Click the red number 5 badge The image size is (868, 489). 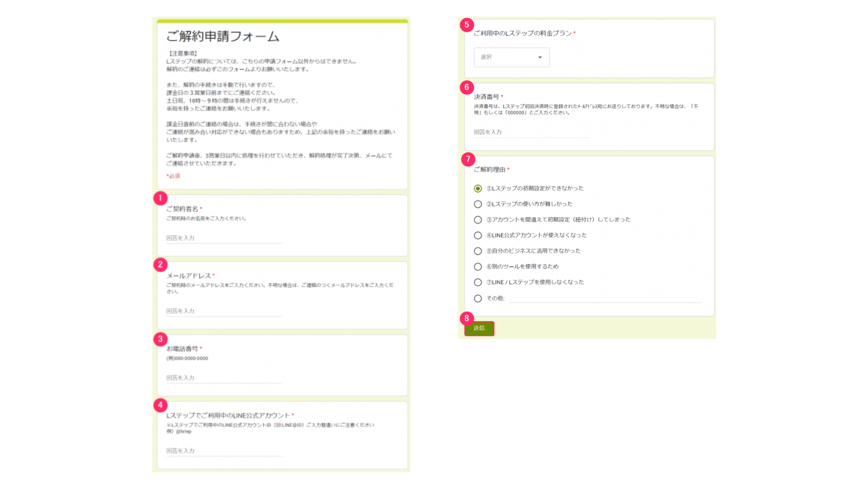[467, 25]
